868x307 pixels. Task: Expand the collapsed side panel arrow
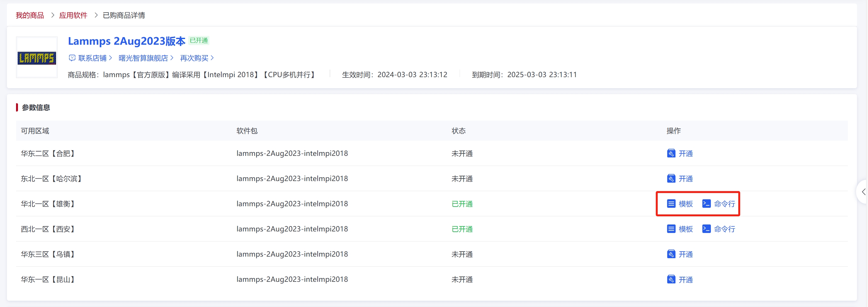pos(863,192)
